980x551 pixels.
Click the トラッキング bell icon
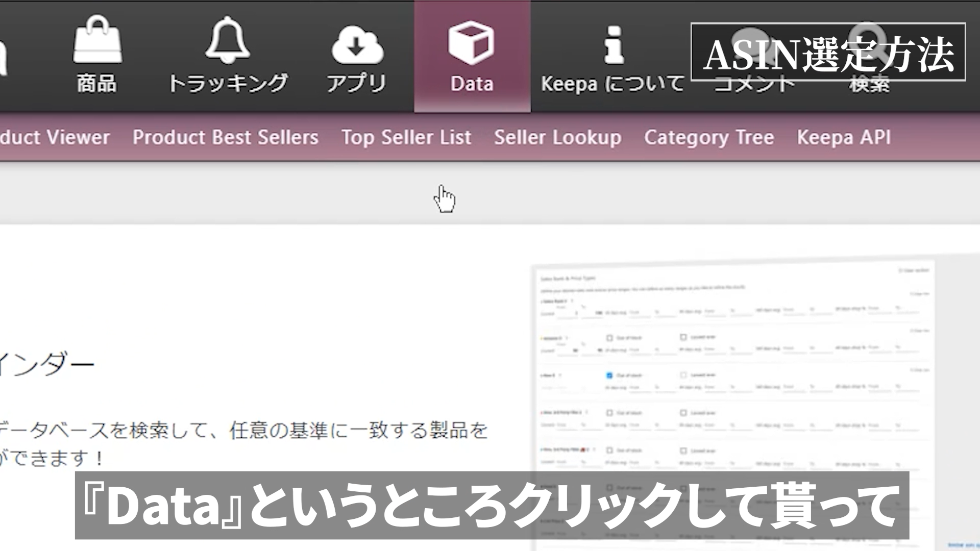point(228,40)
